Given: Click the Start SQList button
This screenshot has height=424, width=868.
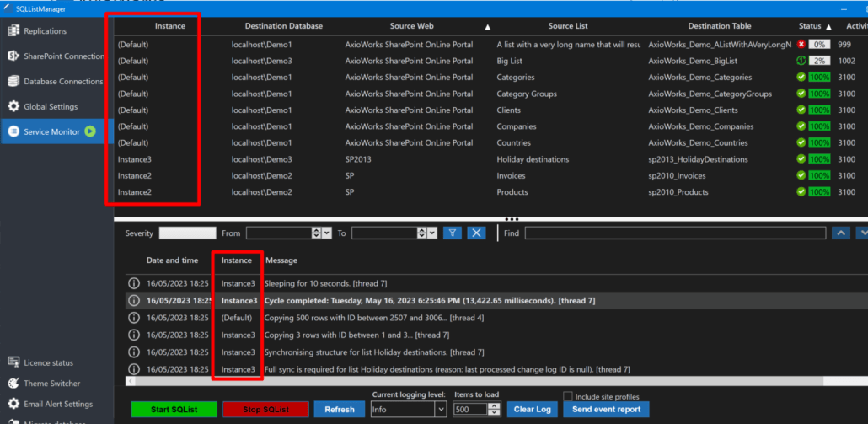Looking at the screenshot, I should tap(174, 410).
